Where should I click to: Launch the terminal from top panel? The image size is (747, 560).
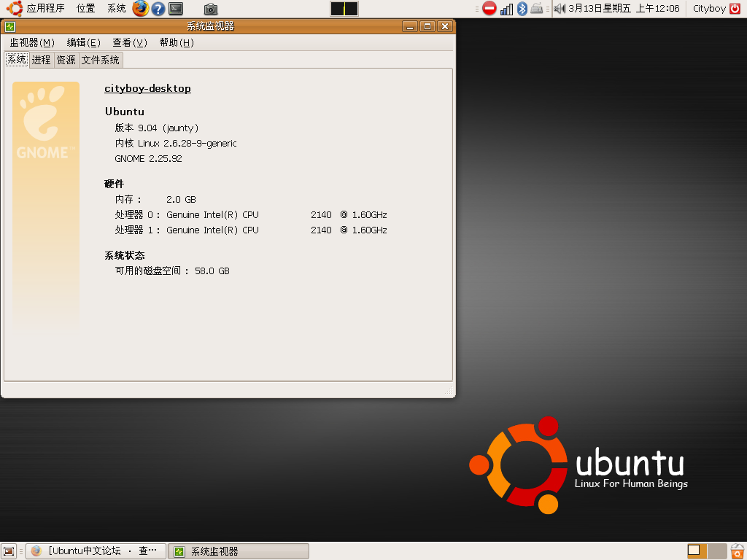click(x=176, y=9)
